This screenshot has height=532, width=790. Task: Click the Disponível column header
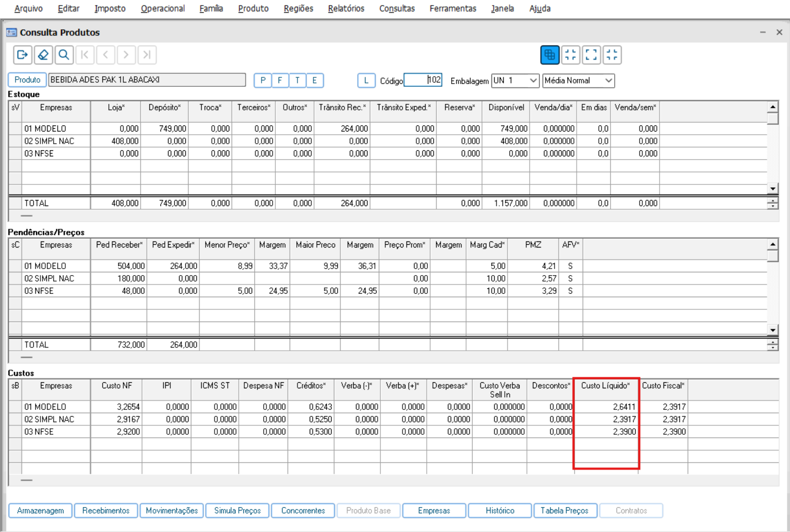pyautogui.click(x=506, y=112)
